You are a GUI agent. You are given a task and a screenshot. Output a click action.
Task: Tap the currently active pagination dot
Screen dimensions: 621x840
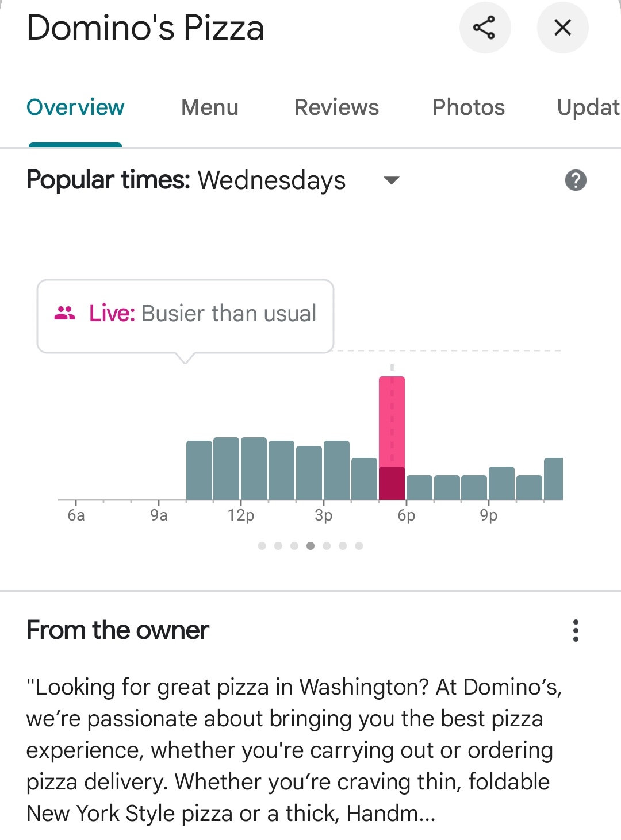(310, 546)
